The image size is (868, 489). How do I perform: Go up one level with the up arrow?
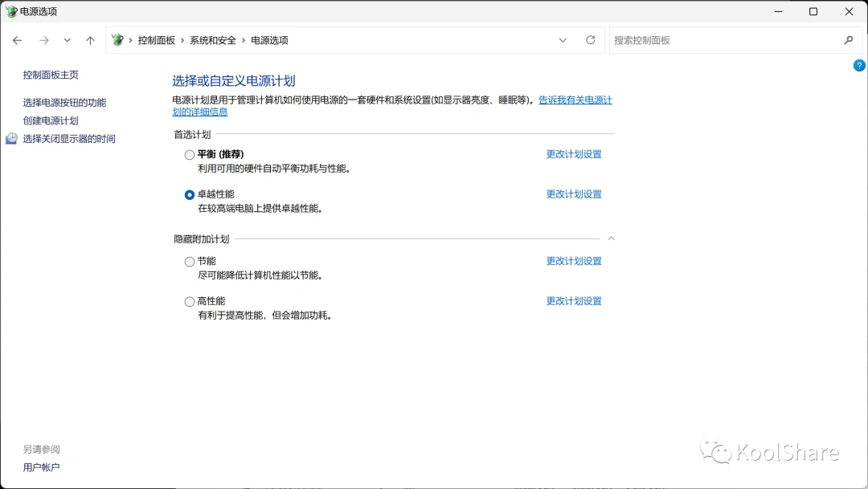point(90,40)
